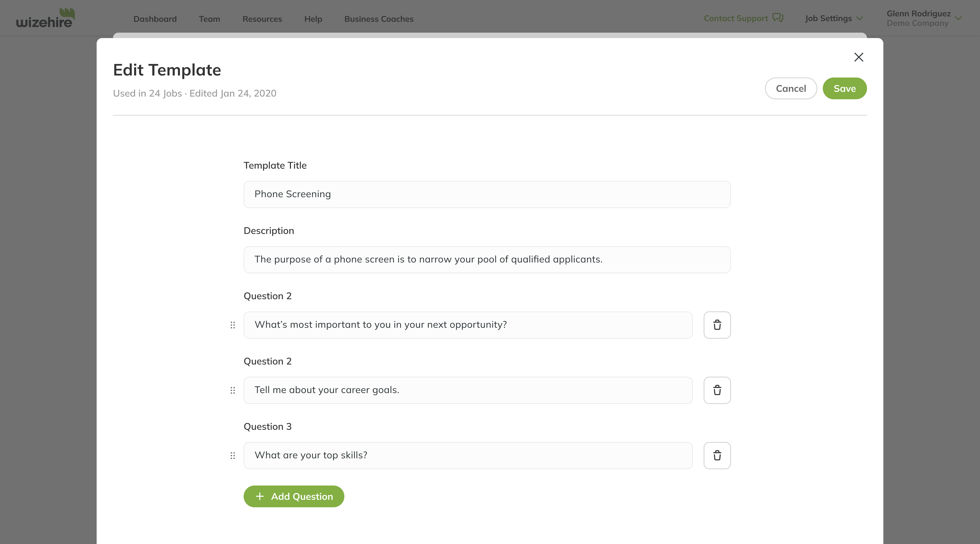Open the Team nav item
The image size is (980, 544).
(209, 19)
